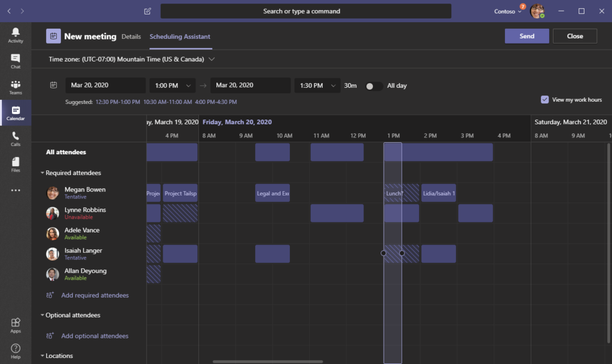Click the Saturday, March 21, 2020 header

pyautogui.click(x=571, y=122)
